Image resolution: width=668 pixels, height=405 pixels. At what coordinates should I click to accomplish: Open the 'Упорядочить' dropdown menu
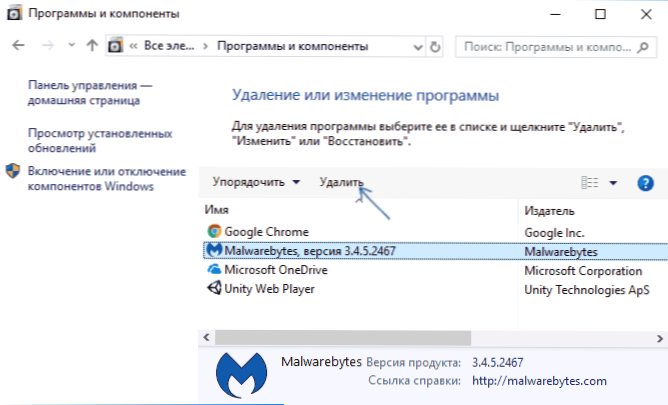[x=256, y=182]
